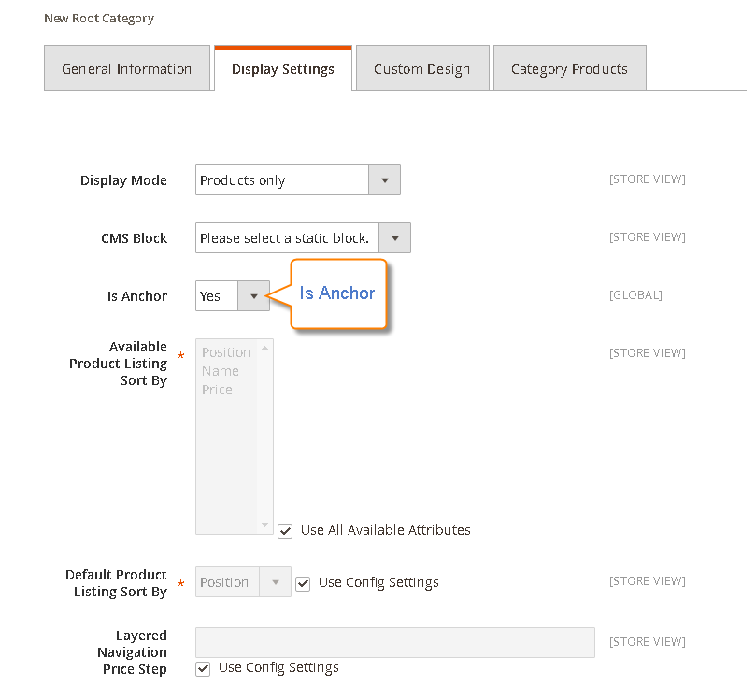
Task: Uncheck Use All Available Attributes
Action: [285, 531]
